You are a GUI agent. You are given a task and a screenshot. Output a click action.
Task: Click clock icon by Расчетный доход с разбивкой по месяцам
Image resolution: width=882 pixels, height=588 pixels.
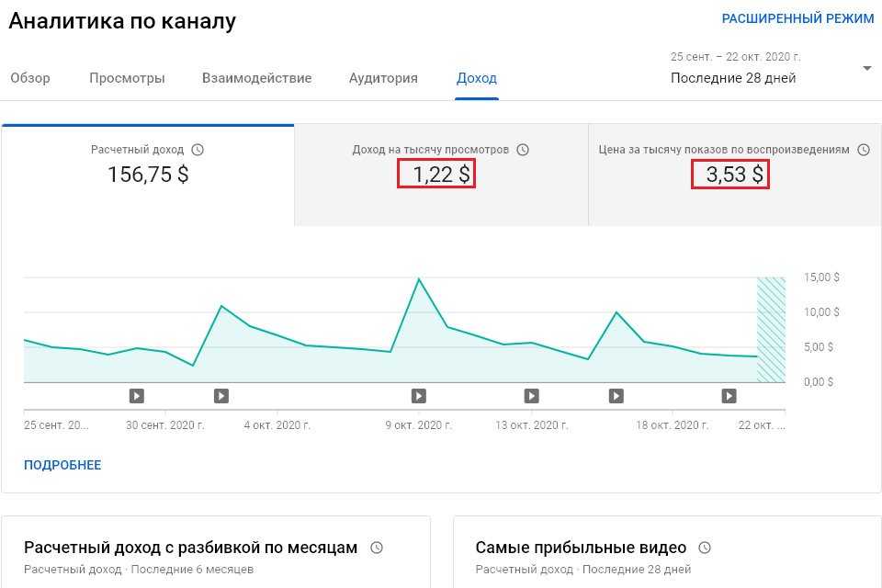tap(377, 548)
